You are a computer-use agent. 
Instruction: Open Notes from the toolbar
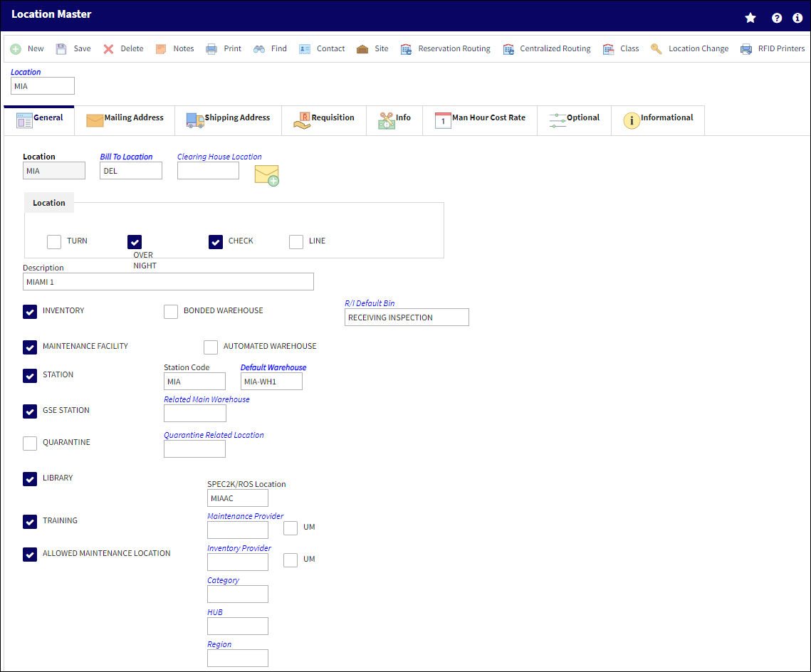pos(175,48)
